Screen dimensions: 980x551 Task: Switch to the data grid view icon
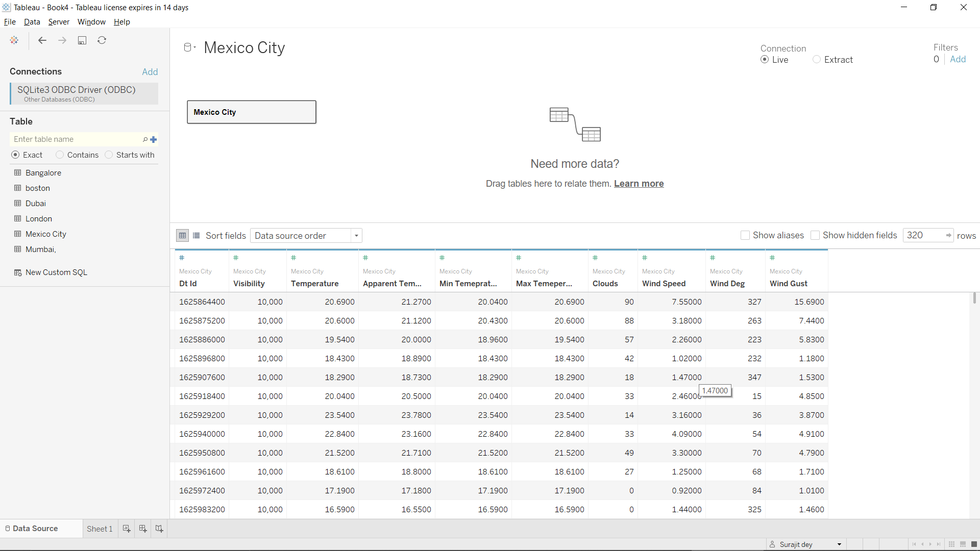pos(182,236)
